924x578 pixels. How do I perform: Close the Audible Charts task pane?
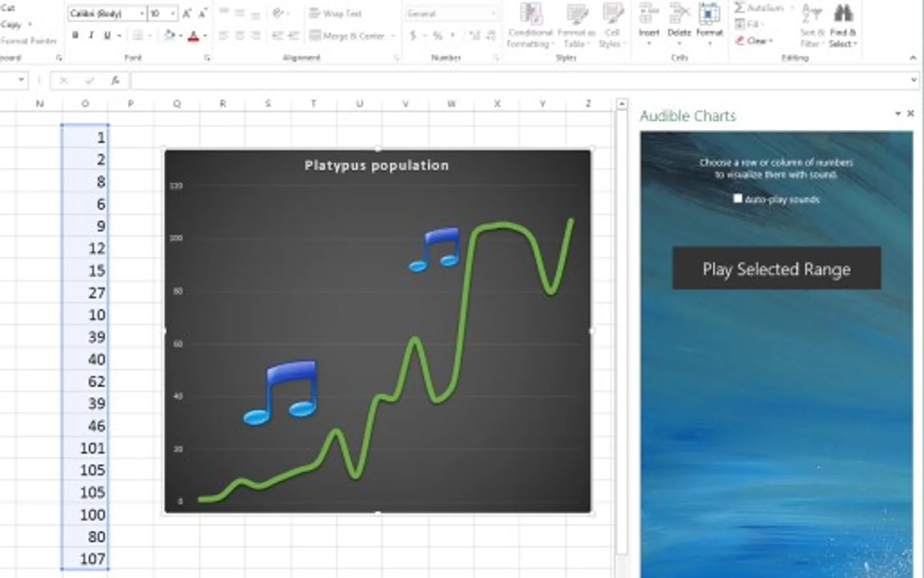tap(911, 114)
